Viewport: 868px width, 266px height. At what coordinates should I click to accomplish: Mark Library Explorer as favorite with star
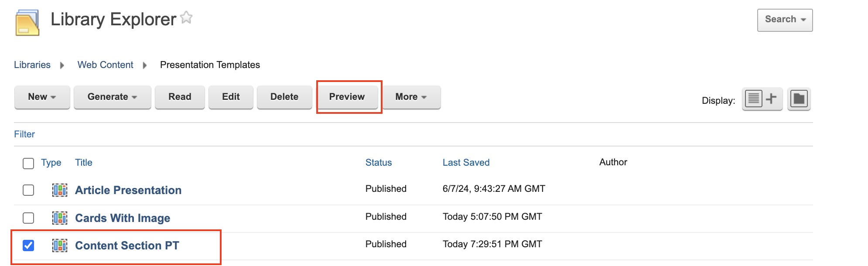point(186,17)
